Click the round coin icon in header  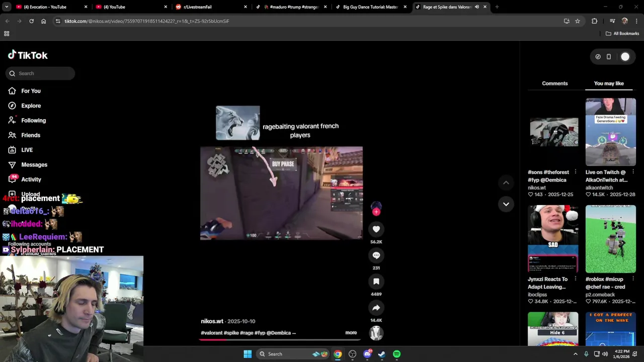click(x=598, y=57)
